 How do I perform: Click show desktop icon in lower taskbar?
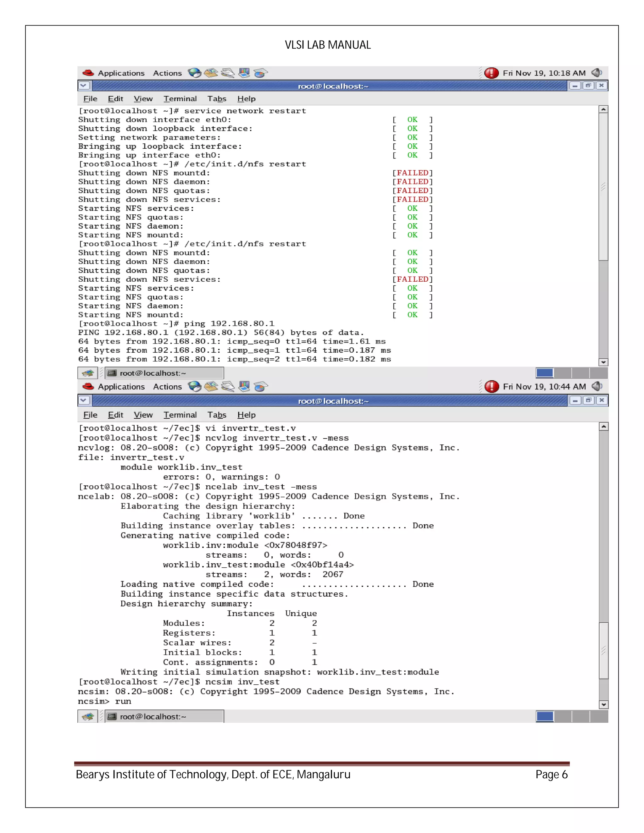pos(88,717)
